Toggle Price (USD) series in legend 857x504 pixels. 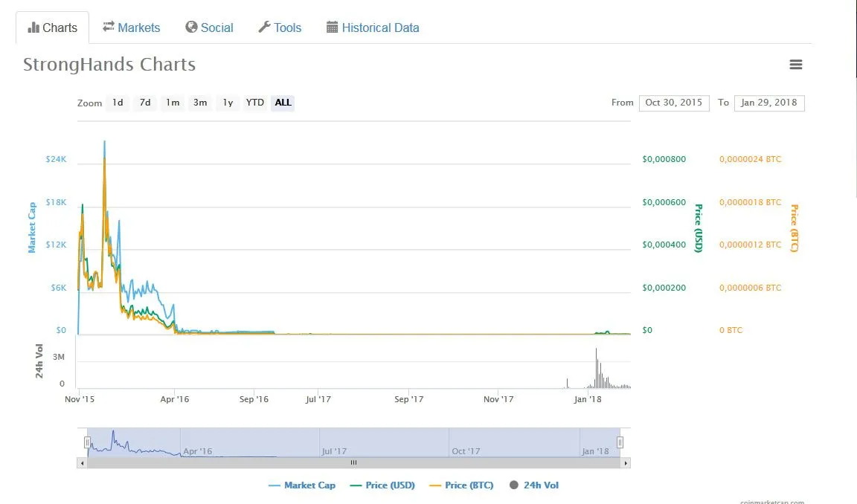click(x=382, y=485)
